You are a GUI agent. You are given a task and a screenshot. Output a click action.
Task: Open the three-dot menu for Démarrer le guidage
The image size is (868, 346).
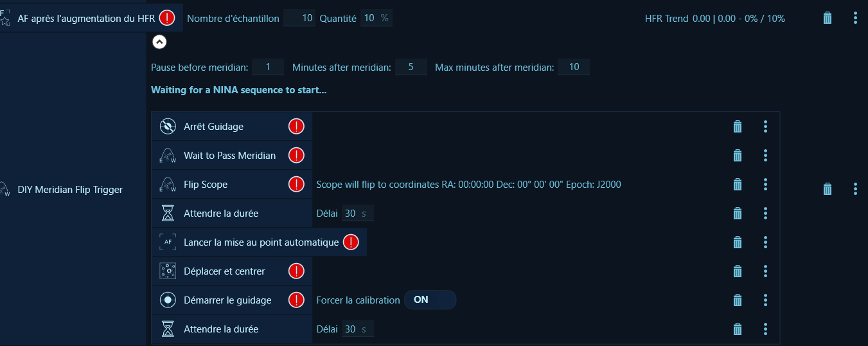pyautogui.click(x=765, y=300)
